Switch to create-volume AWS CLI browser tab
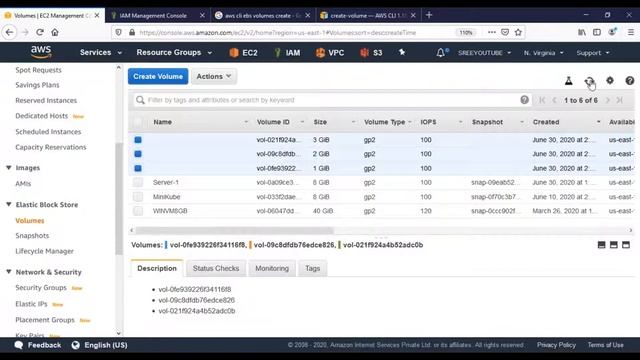 pos(367,16)
